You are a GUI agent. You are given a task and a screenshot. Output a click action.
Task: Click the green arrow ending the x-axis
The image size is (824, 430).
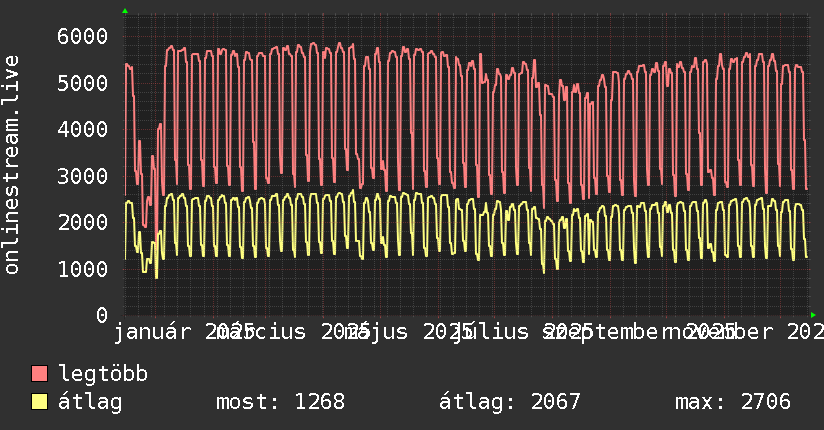(x=813, y=315)
